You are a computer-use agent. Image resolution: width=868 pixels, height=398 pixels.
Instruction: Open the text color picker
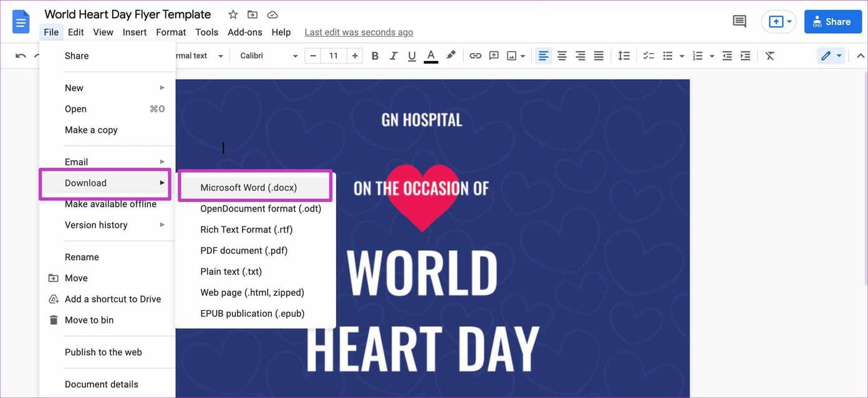click(x=431, y=56)
